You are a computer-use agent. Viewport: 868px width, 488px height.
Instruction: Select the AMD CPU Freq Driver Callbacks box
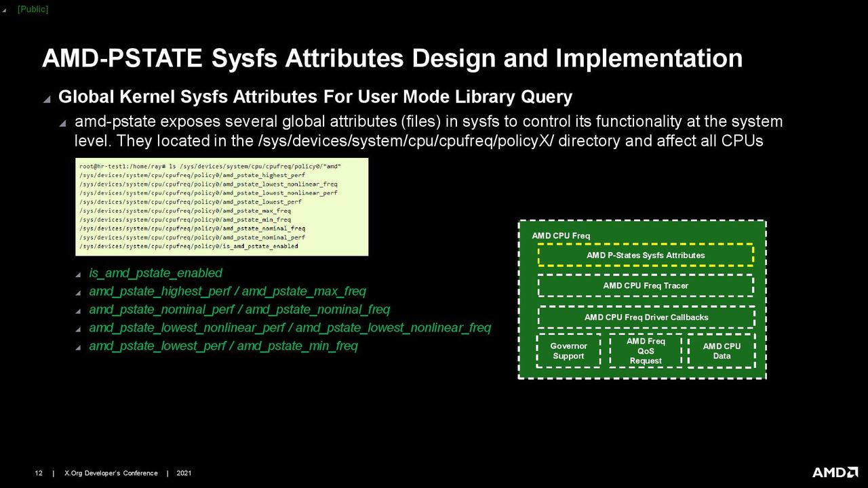point(646,317)
